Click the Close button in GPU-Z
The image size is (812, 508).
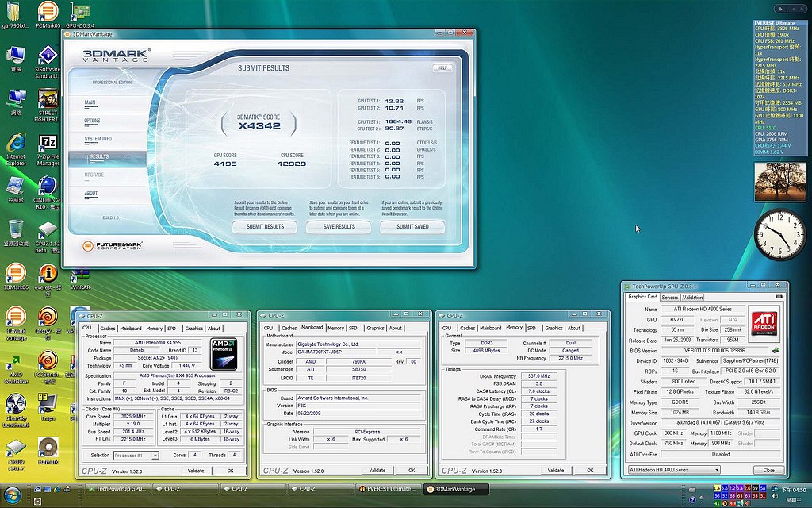click(x=768, y=470)
